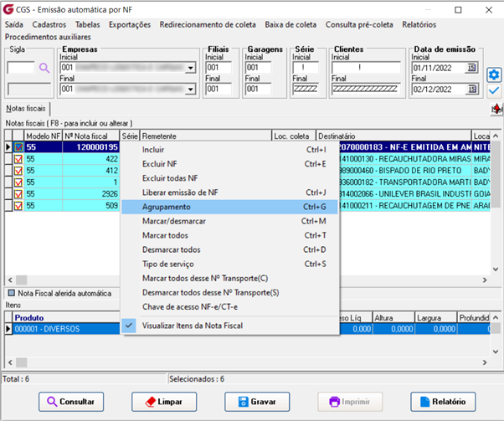Open Consulta pré-coleta menu

pyautogui.click(x=359, y=25)
